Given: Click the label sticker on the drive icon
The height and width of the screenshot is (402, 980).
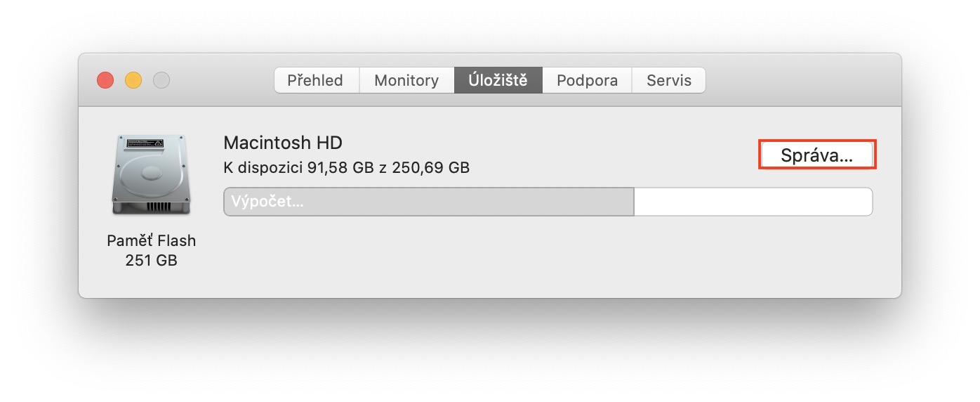Looking at the screenshot, I should tap(145, 143).
